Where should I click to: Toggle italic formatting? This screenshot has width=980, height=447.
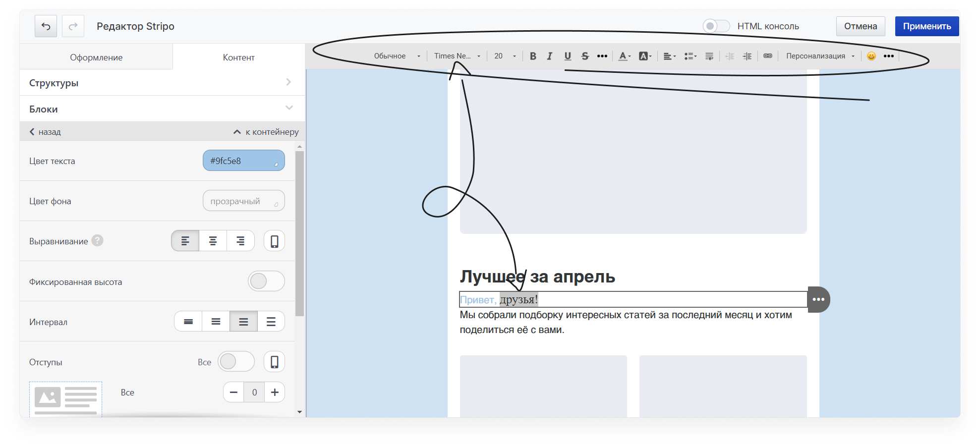[550, 56]
